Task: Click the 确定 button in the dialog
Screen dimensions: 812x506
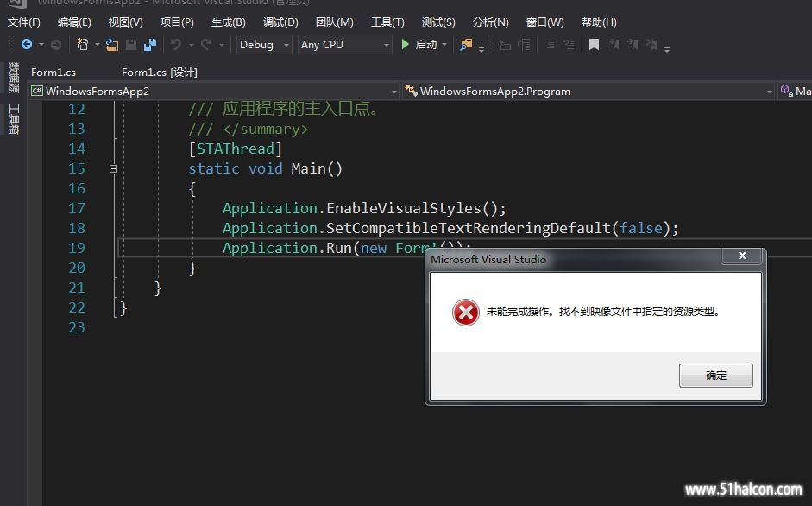Action: (x=715, y=376)
